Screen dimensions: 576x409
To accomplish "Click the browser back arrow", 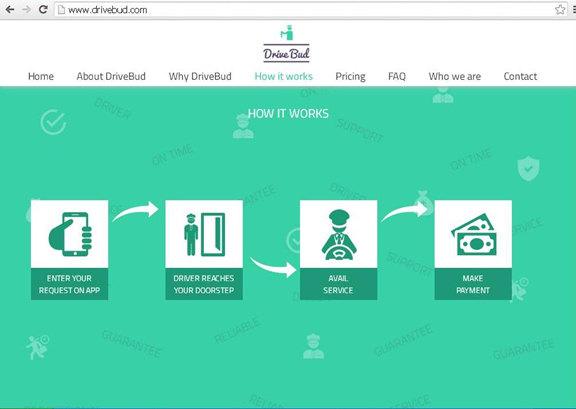I will pos(10,9).
